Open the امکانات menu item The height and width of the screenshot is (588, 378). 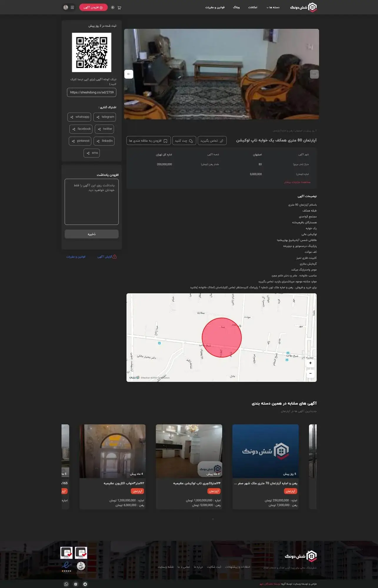(252, 7)
